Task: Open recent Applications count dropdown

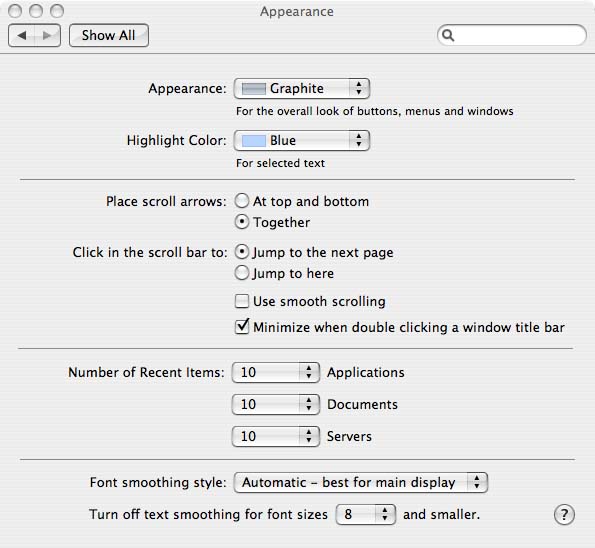Action: tap(275, 372)
